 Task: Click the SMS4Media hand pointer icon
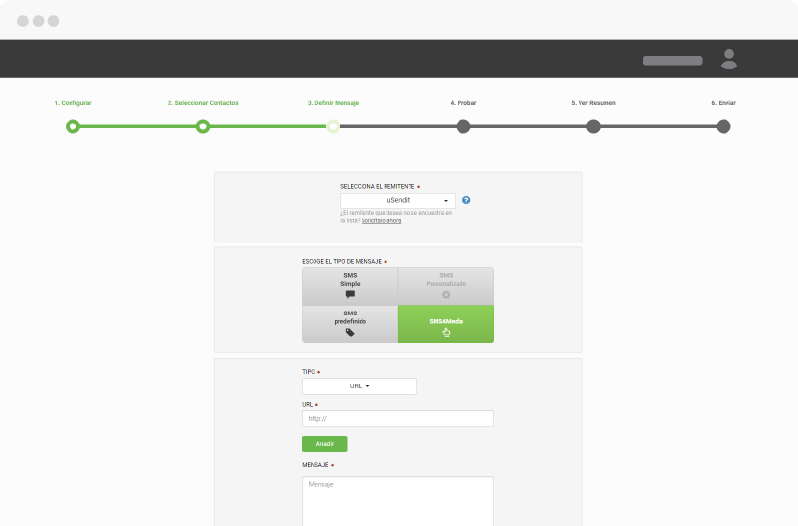coord(446,332)
